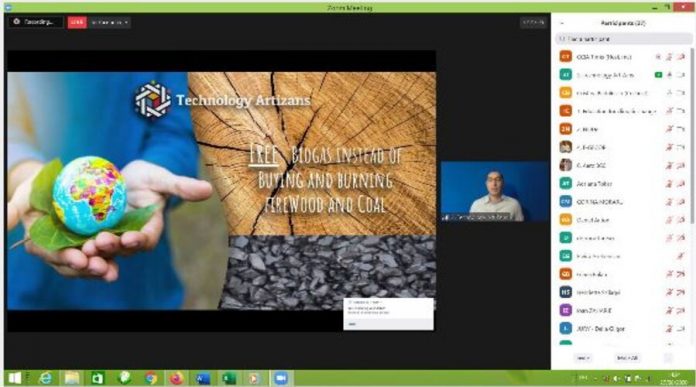This screenshot has width=696, height=387.
Task: Click the green video icon on the AT participant
Action: [x=658, y=75]
